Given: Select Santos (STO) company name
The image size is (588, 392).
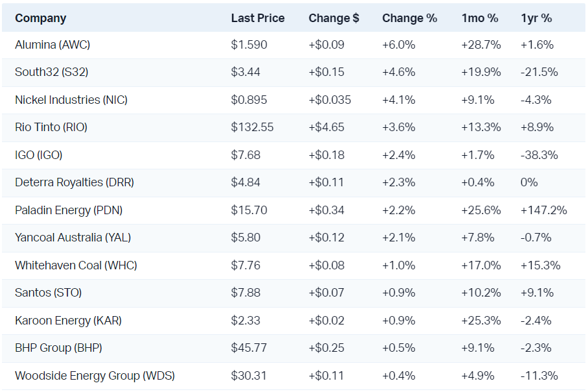Looking at the screenshot, I should [x=49, y=293].
